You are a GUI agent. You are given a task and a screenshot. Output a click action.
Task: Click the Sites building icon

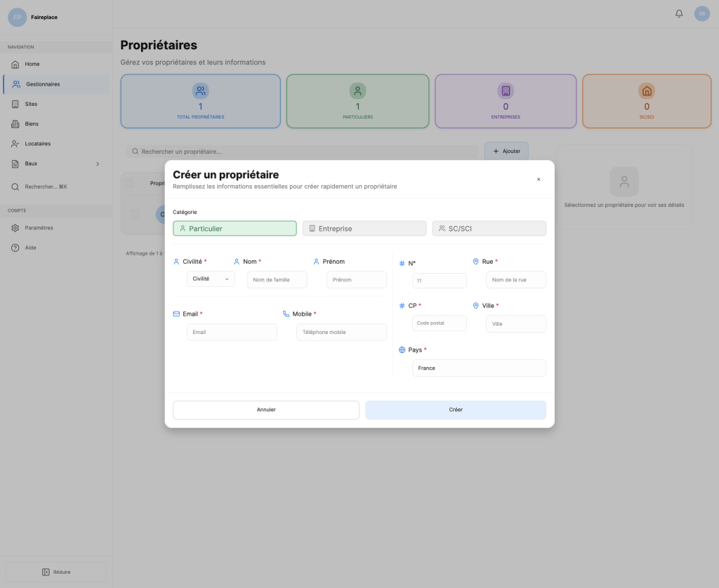(x=15, y=104)
